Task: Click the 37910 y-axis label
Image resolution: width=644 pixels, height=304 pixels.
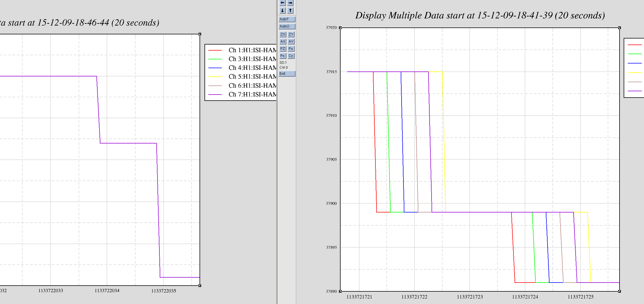Action: point(331,115)
